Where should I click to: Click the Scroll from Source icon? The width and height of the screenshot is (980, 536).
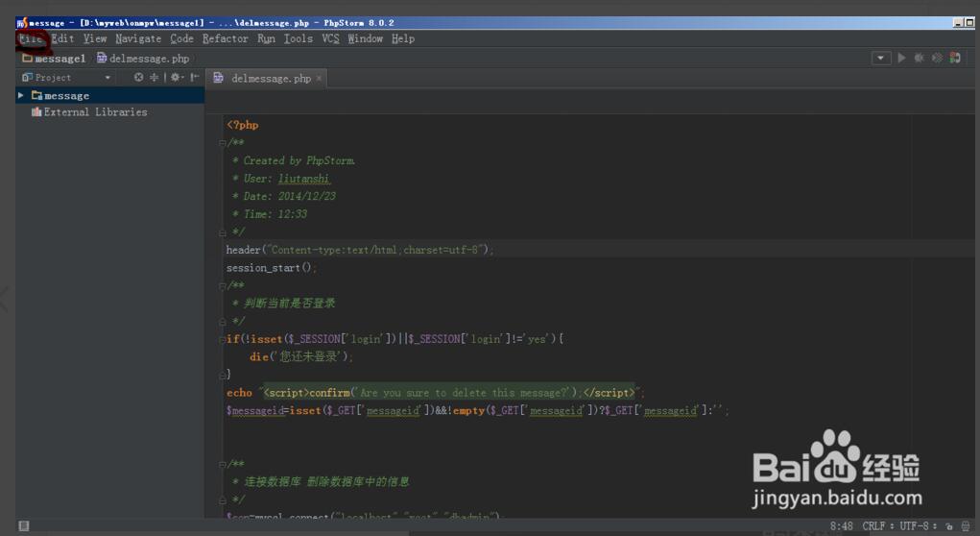pyautogui.click(x=139, y=77)
